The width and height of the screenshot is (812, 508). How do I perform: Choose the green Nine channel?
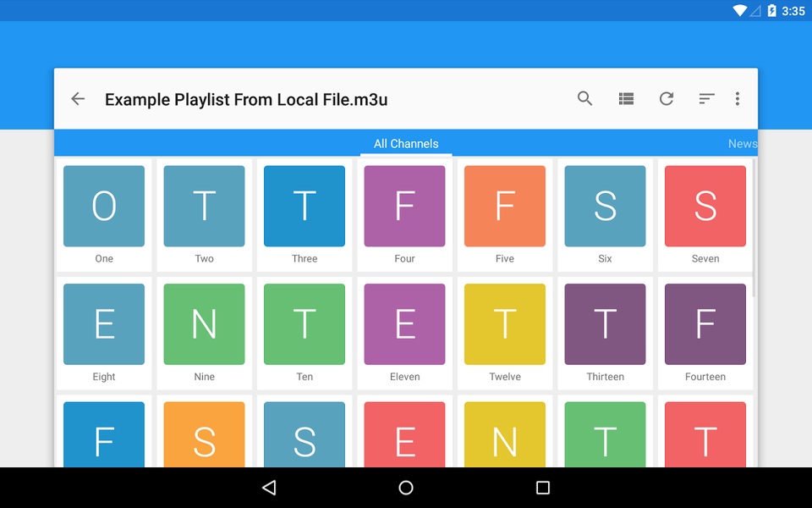(x=204, y=333)
